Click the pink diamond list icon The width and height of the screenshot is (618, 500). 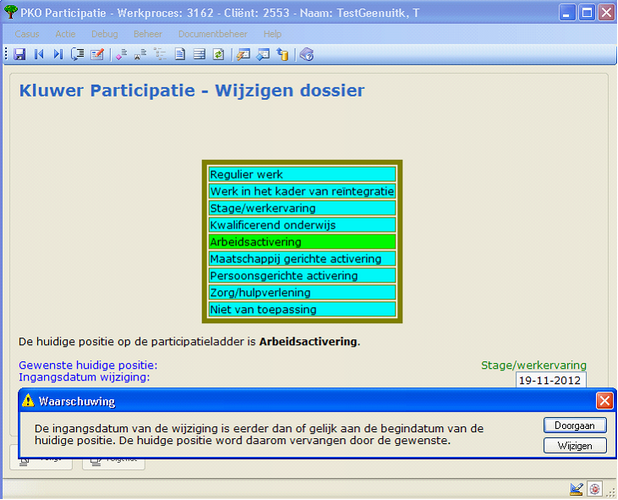tap(121, 54)
